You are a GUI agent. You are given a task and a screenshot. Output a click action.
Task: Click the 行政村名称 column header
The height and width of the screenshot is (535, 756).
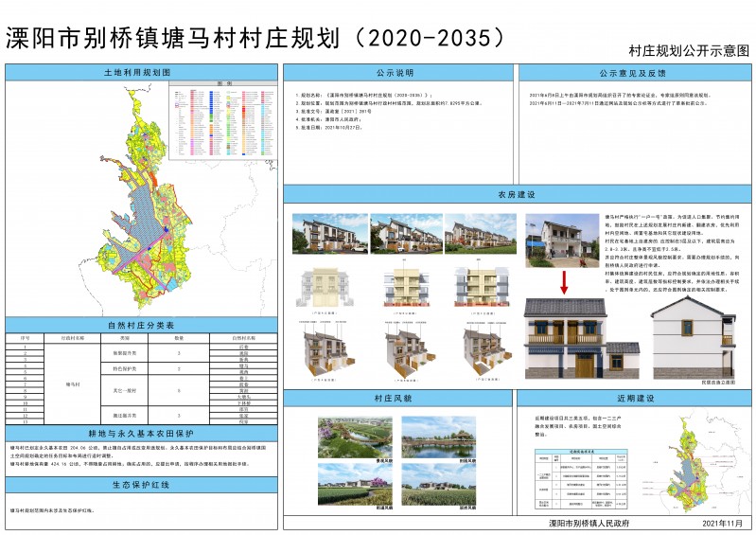coord(72,338)
